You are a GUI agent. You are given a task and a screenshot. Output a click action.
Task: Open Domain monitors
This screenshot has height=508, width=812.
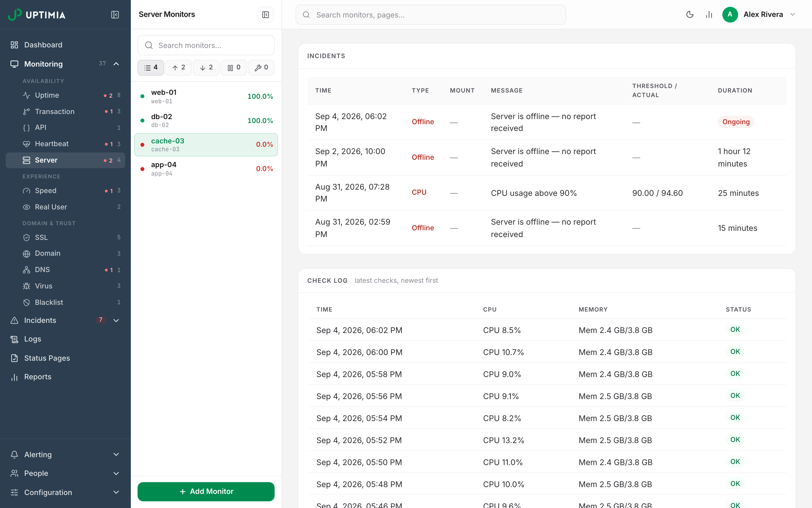point(65,254)
